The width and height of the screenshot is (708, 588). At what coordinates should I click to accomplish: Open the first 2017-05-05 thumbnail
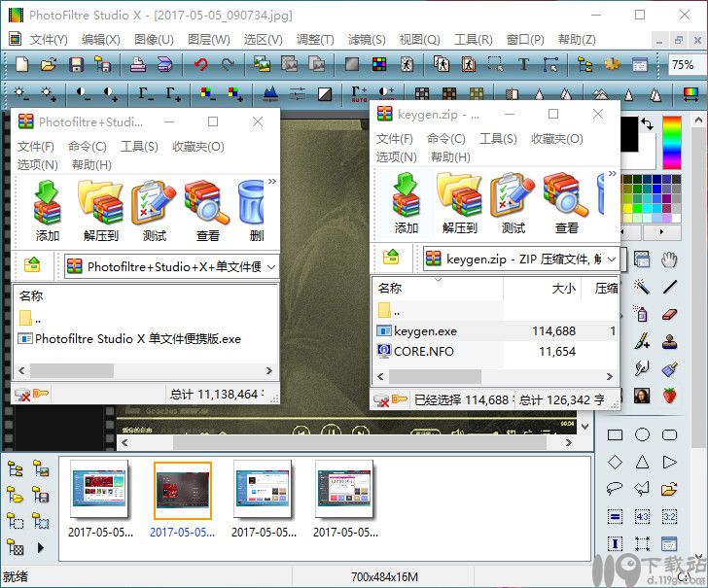[100, 500]
